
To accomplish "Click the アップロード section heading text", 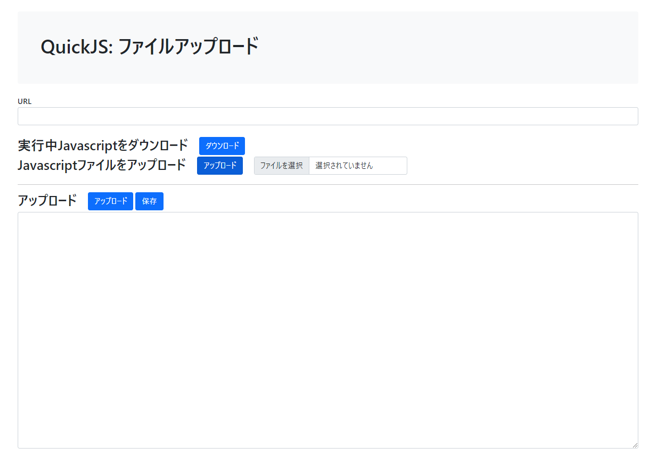I will pos(47,201).
